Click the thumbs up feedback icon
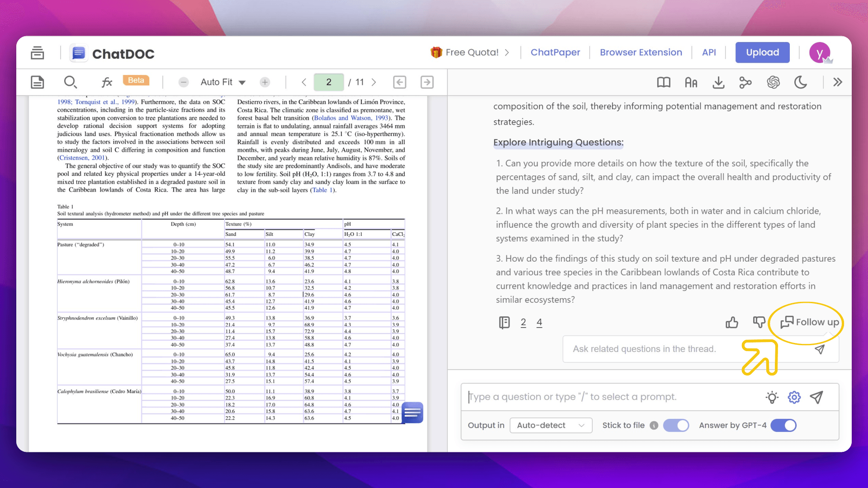The image size is (868, 488). click(x=732, y=322)
